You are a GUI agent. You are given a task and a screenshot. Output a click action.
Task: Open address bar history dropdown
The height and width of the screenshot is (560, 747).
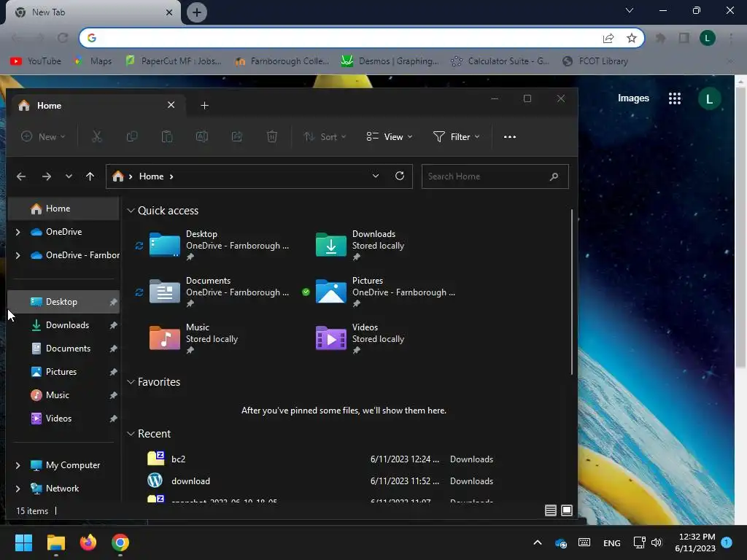point(376,176)
